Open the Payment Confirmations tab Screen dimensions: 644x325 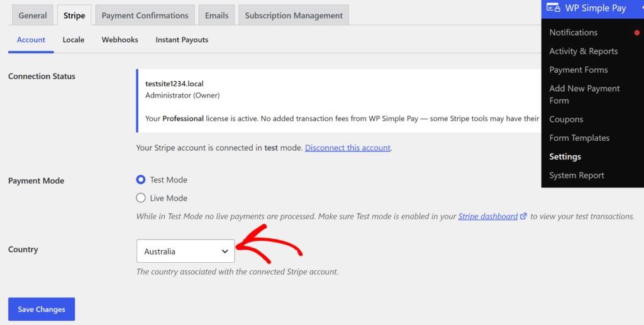(x=145, y=15)
